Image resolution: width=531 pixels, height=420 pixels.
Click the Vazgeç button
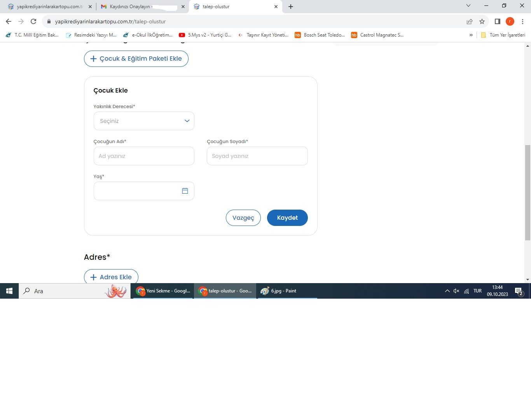[x=243, y=218]
